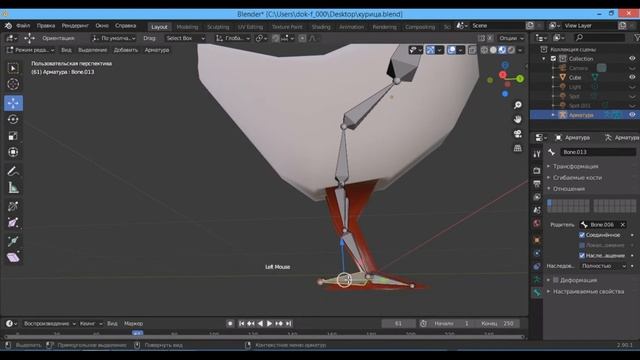Open the Файл menu
640x360 pixels.
23,26
